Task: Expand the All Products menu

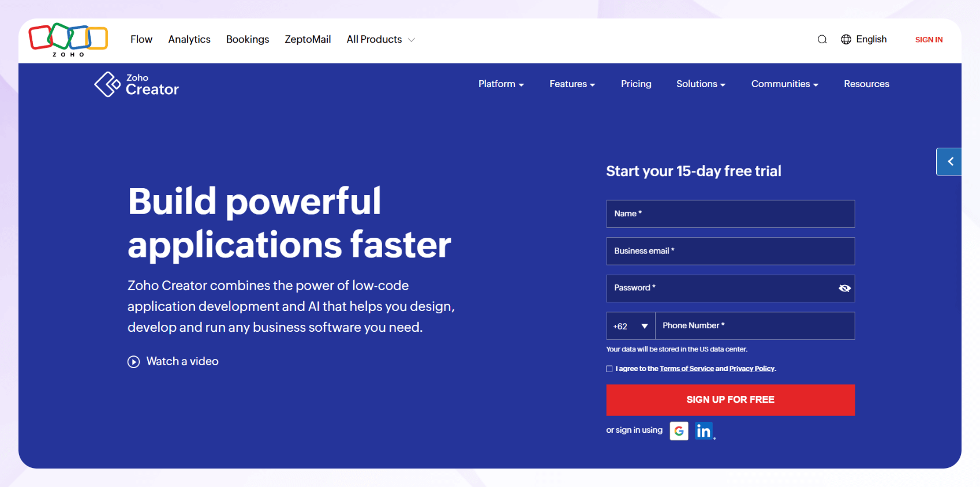Action: [381, 39]
